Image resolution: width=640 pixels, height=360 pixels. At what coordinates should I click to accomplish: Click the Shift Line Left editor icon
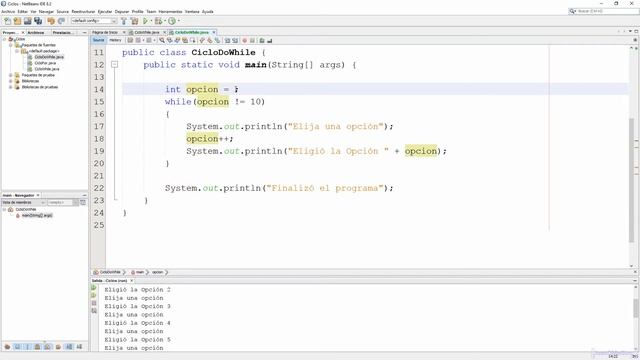coord(228,40)
